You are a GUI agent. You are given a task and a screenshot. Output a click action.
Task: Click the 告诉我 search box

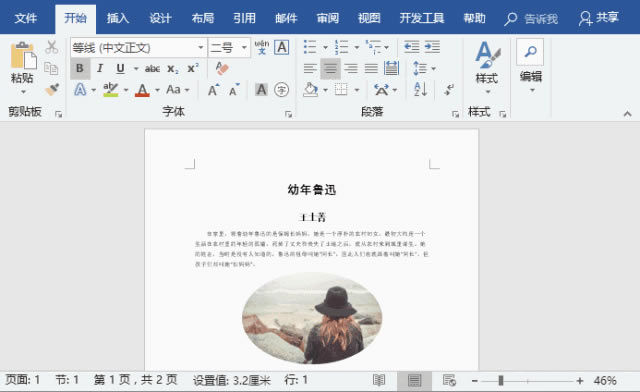(x=531, y=19)
